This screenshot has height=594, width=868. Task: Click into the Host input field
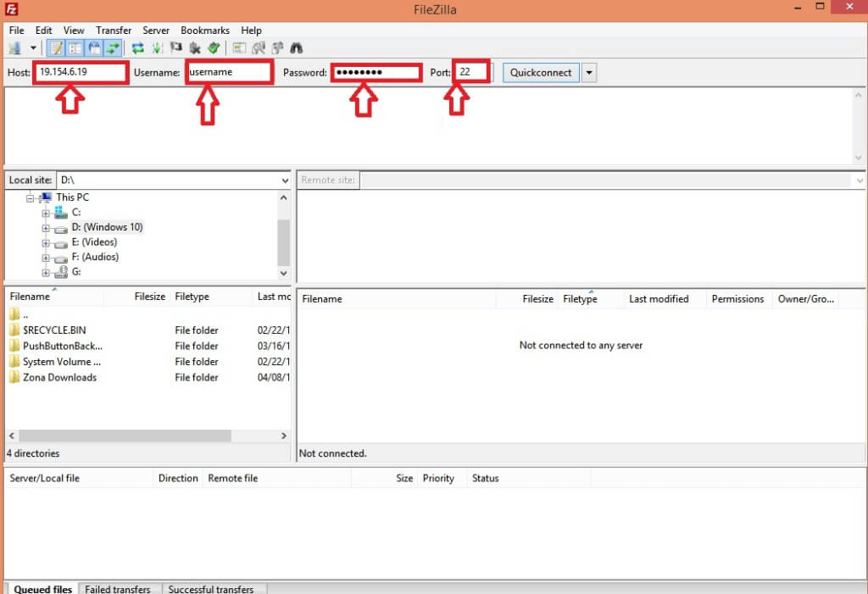[81, 73]
